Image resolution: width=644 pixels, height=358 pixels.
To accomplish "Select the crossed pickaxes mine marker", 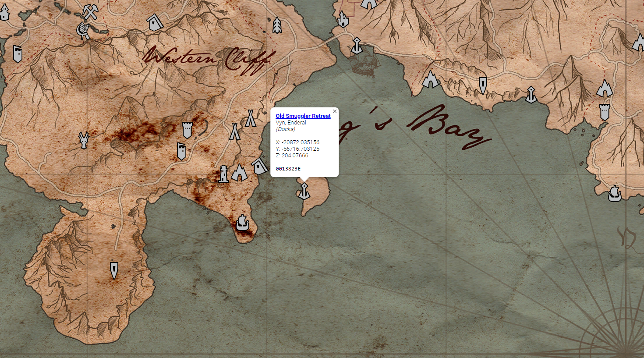I will point(90,12).
